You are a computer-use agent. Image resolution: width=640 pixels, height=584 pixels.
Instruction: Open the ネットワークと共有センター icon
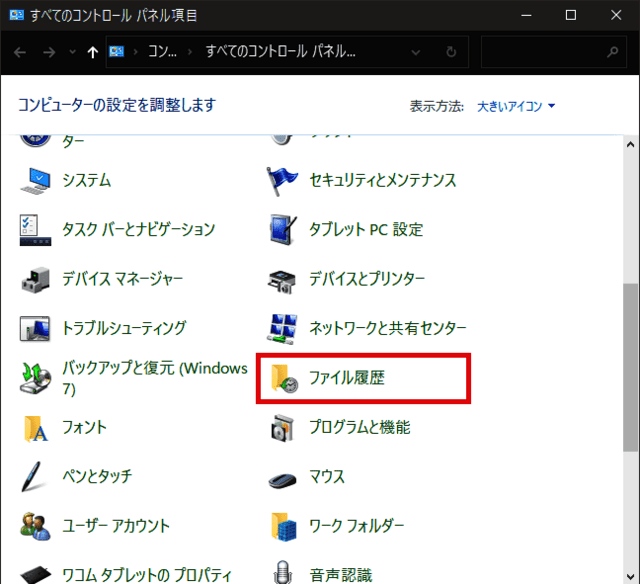(283, 328)
